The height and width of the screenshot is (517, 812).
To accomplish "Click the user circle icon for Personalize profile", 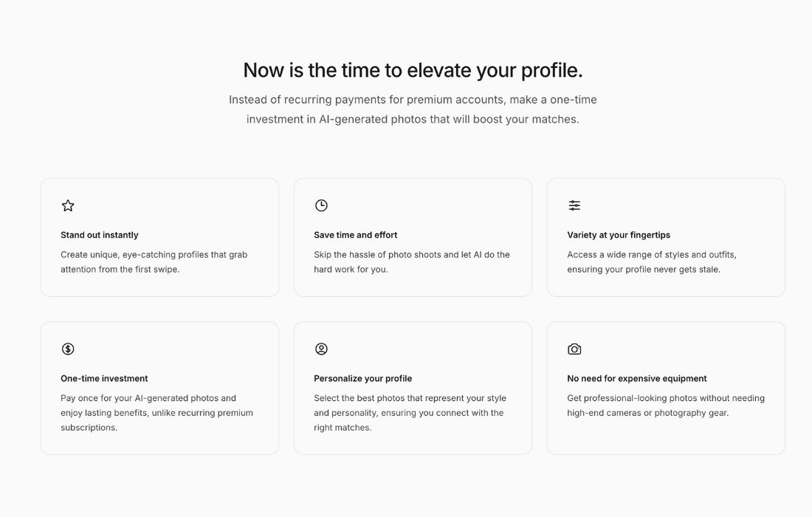I will tap(321, 349).
